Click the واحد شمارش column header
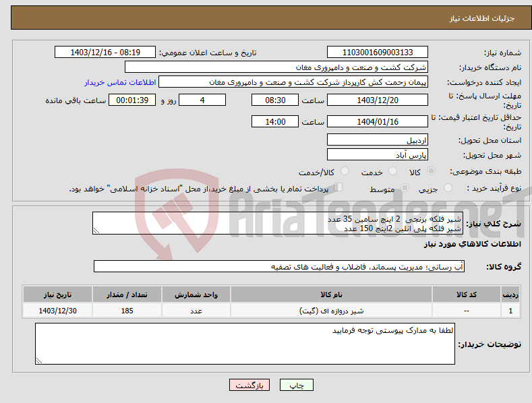 (x=196, y=294)
